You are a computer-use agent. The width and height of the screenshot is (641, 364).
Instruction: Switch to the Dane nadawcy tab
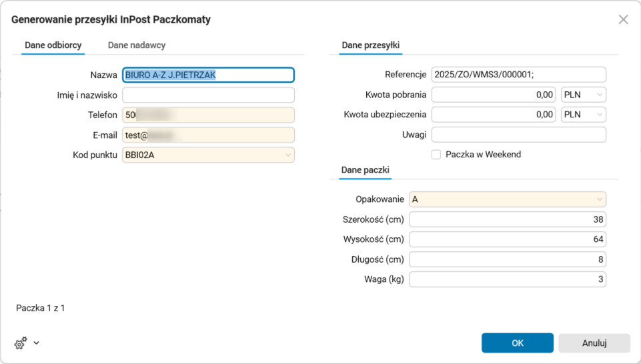(137, 45)
